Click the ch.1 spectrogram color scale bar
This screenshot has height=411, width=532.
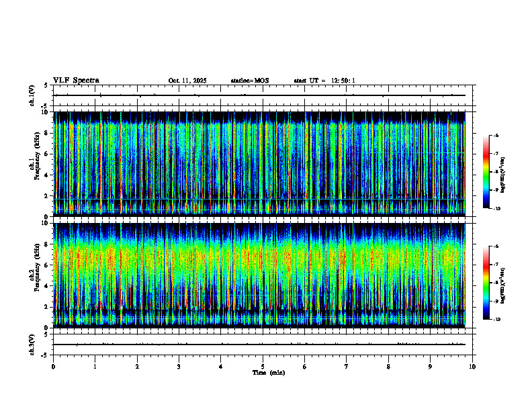(486, 172)
